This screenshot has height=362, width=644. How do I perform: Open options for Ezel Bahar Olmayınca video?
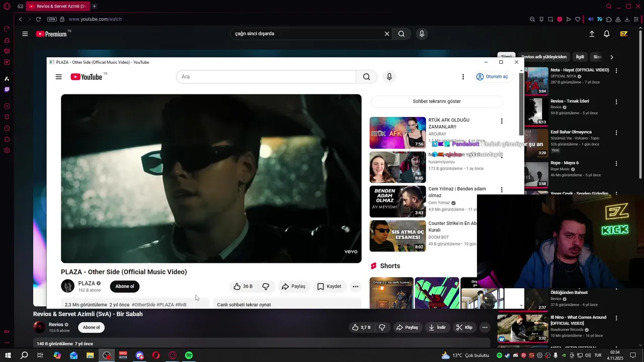tap(616, 133)
